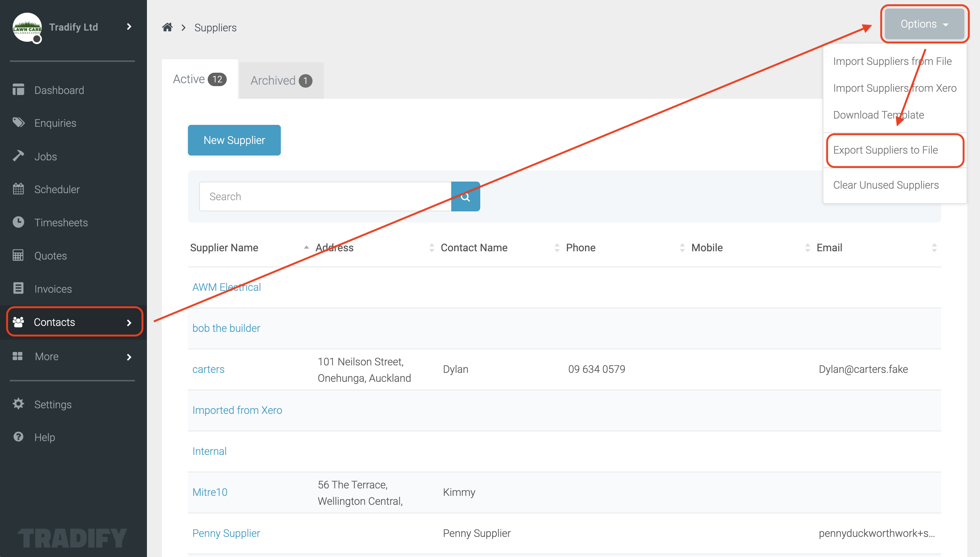Screen dimensions: 980x557
Task: Open the carters supplier link
Action: 208,369
